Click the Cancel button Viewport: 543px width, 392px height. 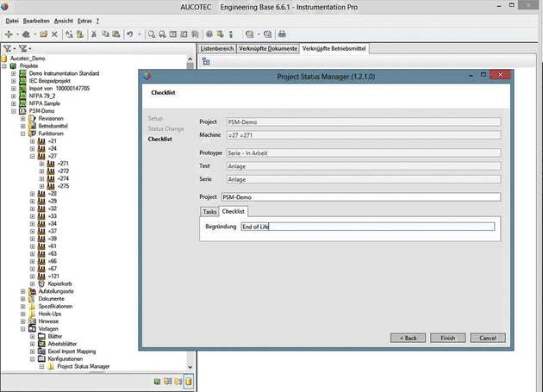[x=488, y=338]
